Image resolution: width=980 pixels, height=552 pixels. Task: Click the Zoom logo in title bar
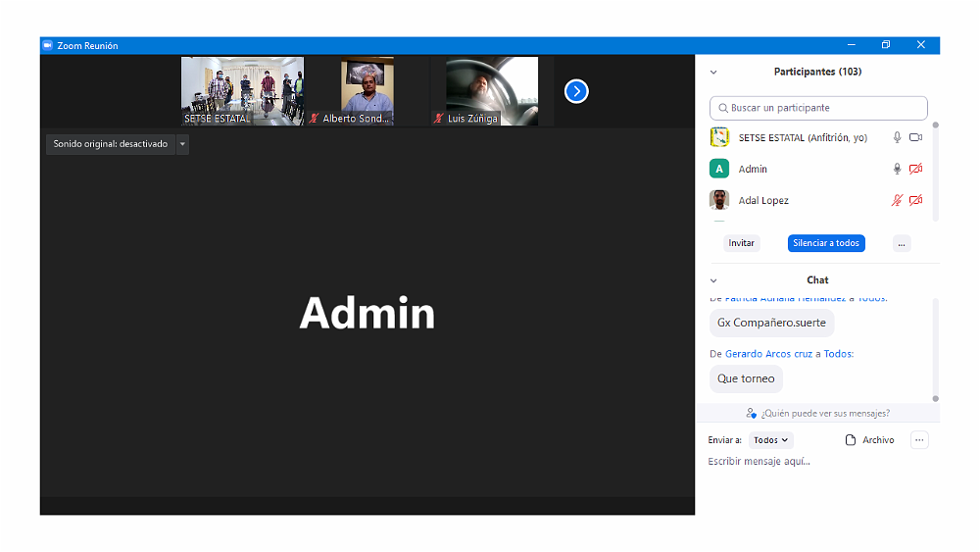(x=47, y=45)
